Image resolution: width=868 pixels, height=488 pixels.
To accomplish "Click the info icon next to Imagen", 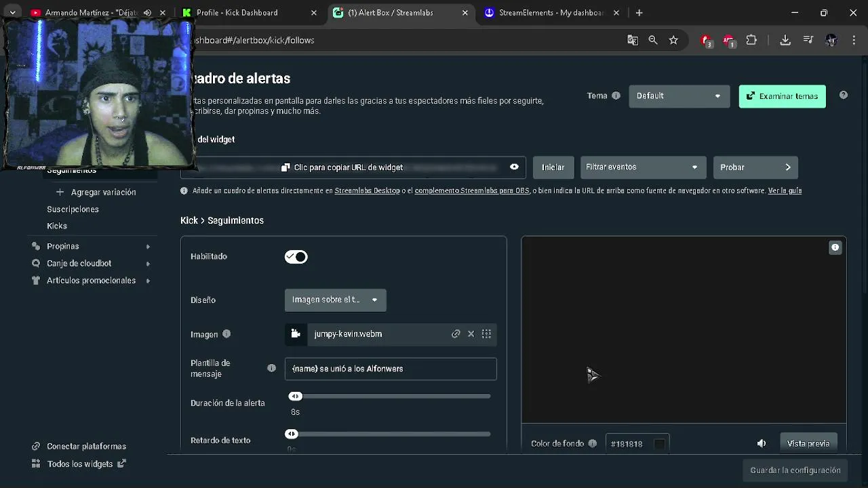I will tap(226, 333).
